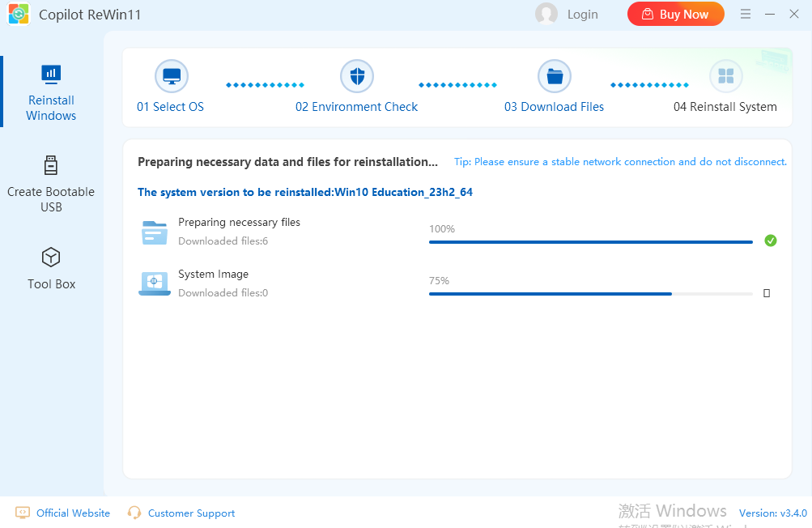Click the Version v3.4.0 label
Image resolution: width=812 pixels, height=528 pixels.
point(772,513)
